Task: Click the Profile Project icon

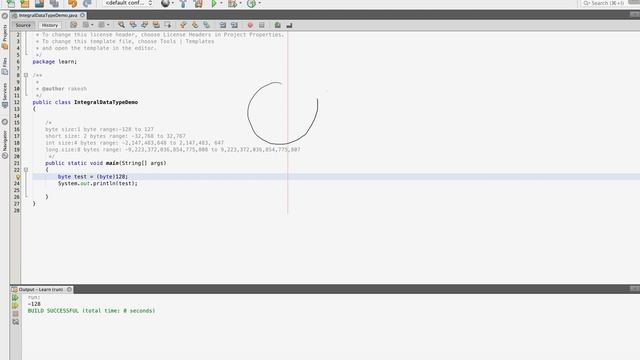Action: (251, 3)
